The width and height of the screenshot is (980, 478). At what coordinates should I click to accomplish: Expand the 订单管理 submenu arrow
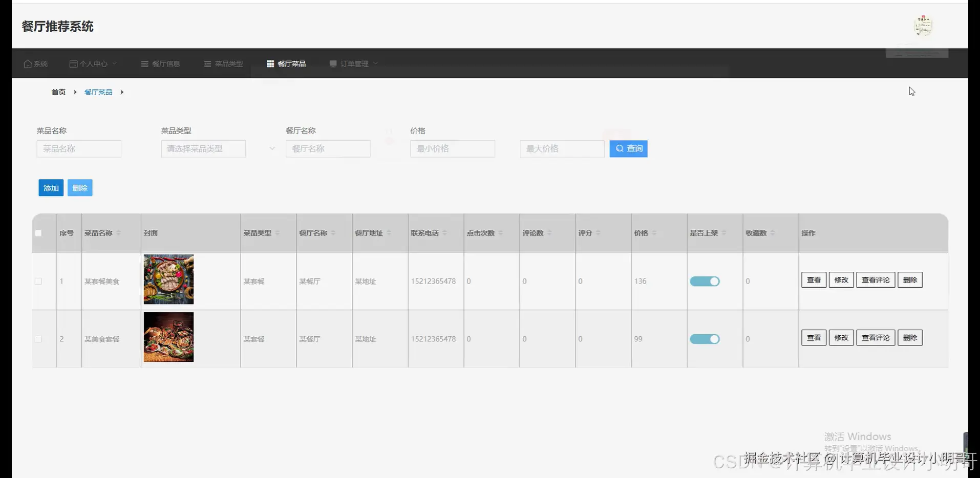tap(376, 63)
